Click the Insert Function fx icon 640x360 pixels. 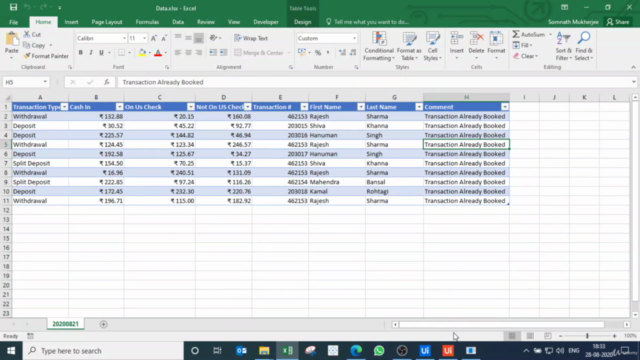(x=107, y=82)
